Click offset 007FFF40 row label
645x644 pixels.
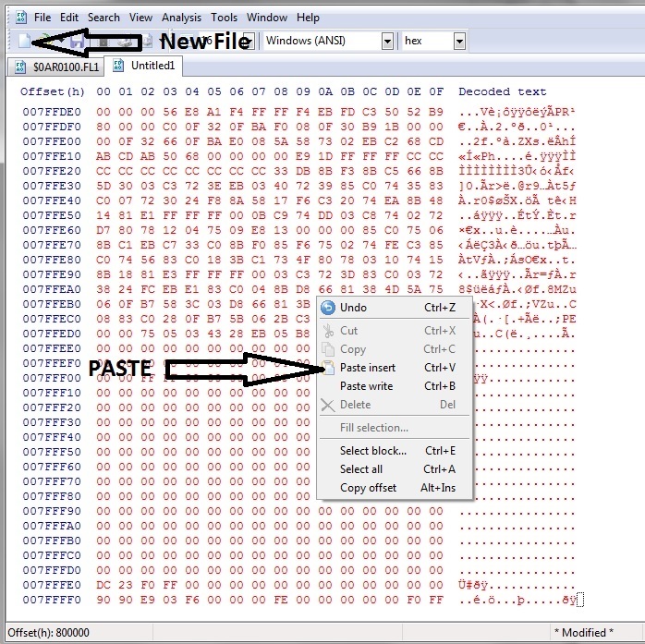[52, 437]
